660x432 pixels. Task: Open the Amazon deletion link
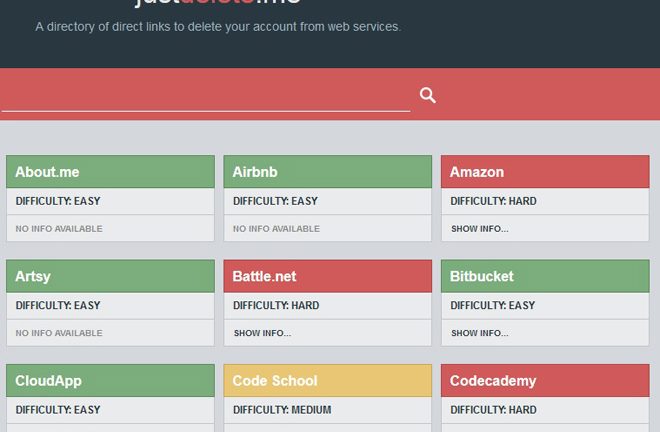click(x=545, y=172)
